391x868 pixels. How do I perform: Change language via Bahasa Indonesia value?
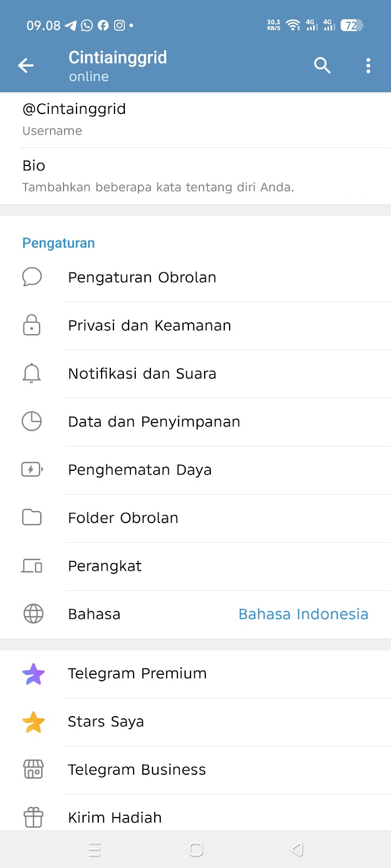point(303,614)
